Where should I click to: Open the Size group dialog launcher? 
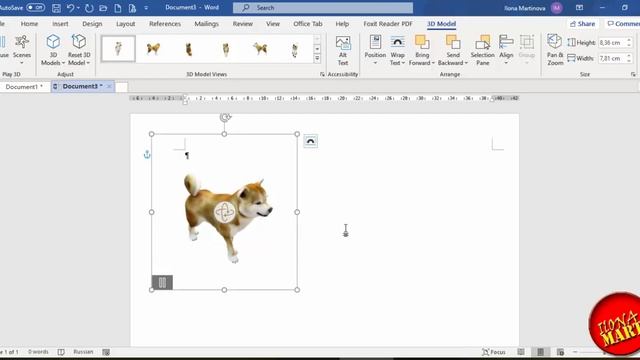[x=633, y=74]
